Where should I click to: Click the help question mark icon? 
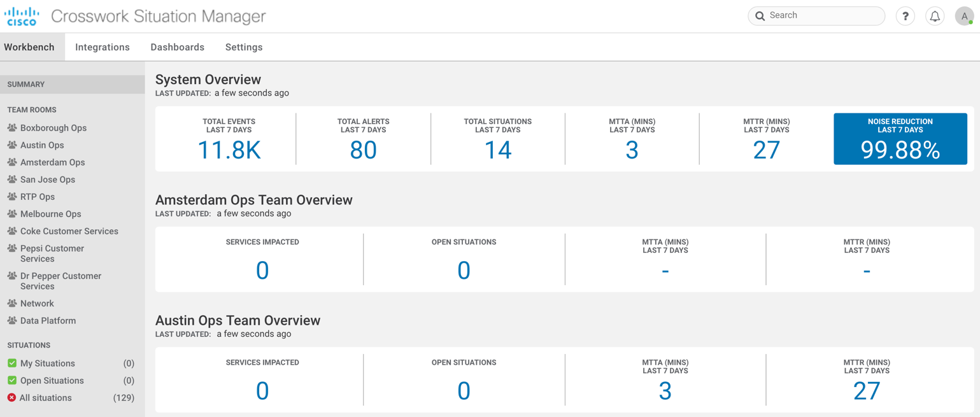pos(905,16)
